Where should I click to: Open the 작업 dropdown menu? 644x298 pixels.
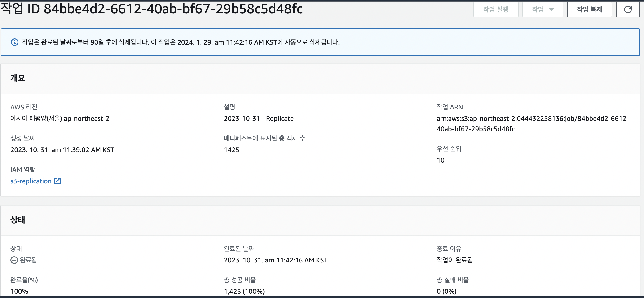543,9
